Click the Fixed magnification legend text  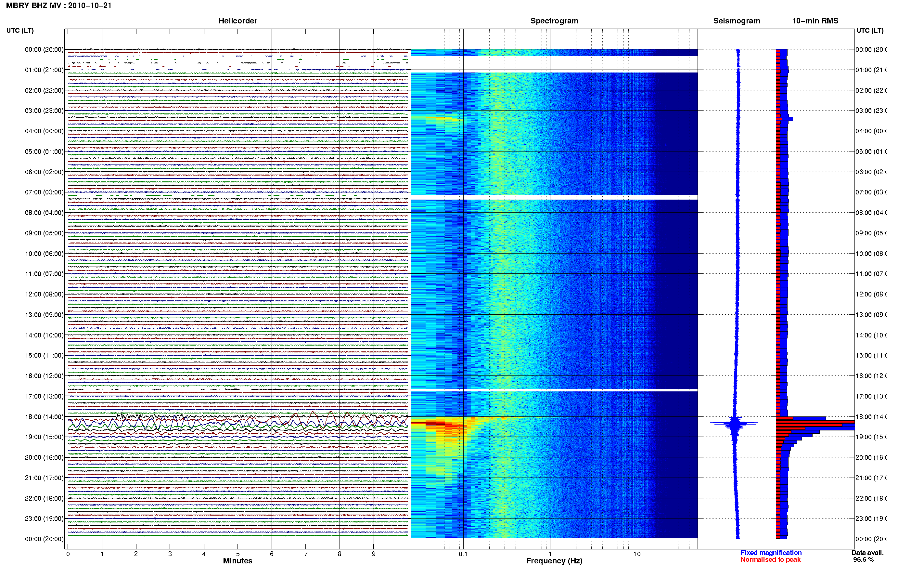[x=771, y=553]
